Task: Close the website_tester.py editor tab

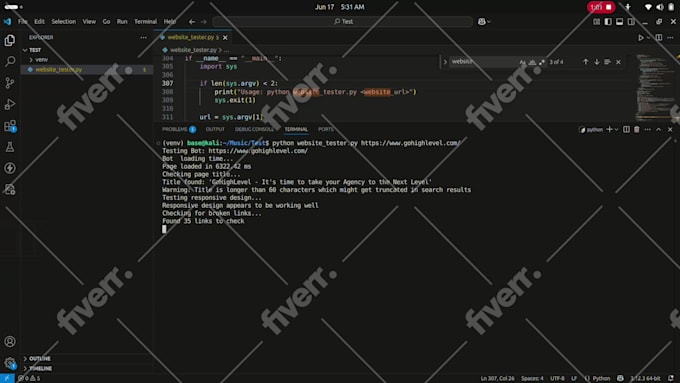Action: click(225, 38)
